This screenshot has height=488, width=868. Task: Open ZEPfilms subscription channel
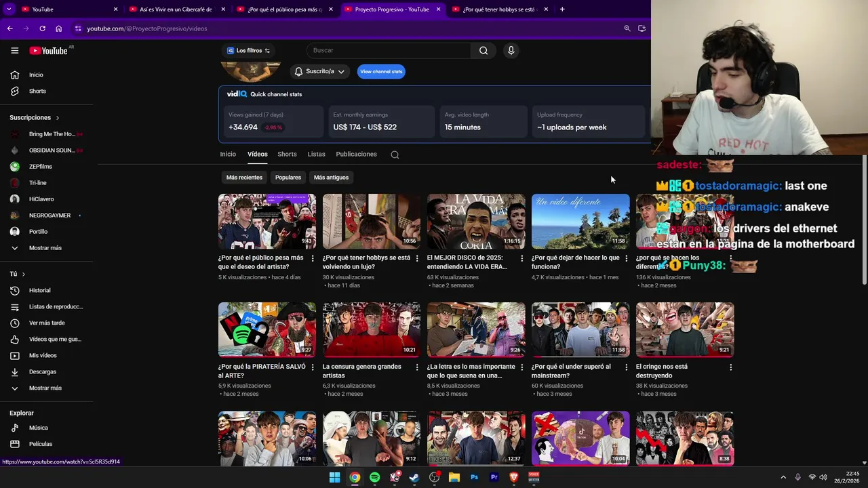pyautogui.click(x=41, y=167)
